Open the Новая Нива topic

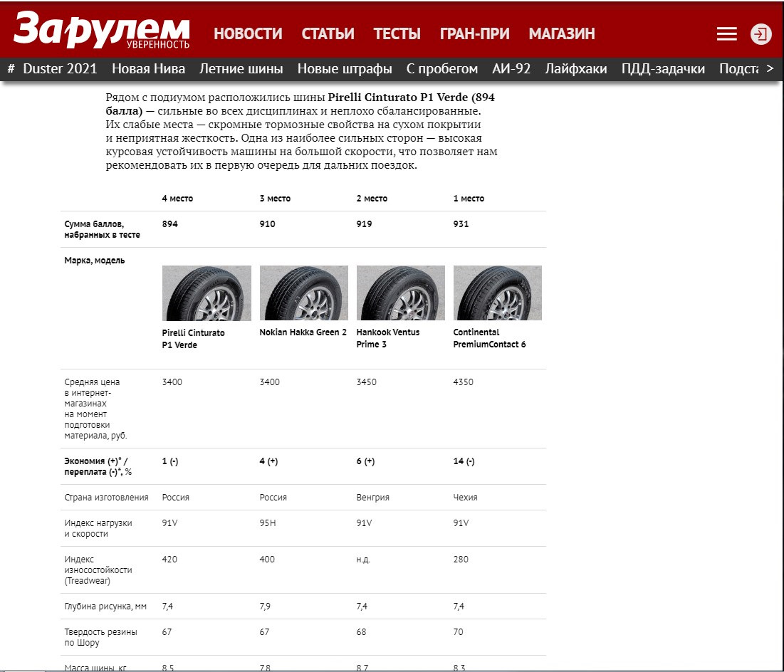(x=149, y=68)
